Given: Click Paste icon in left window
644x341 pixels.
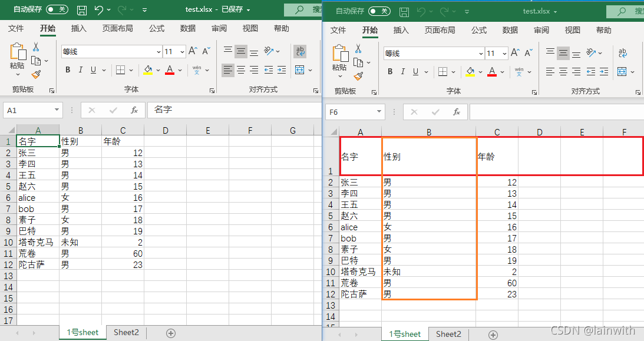Looking at the screenshot, I should coord(18,52).
